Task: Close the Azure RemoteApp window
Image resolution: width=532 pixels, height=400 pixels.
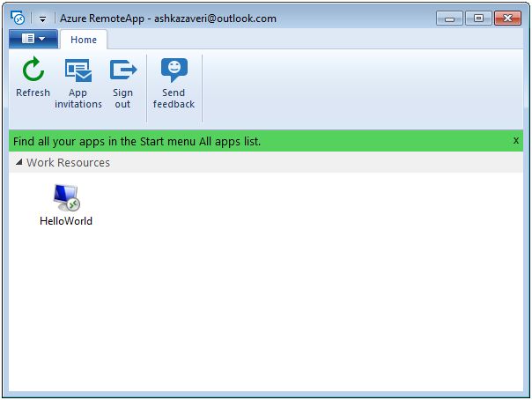Action: click(507, 19)
